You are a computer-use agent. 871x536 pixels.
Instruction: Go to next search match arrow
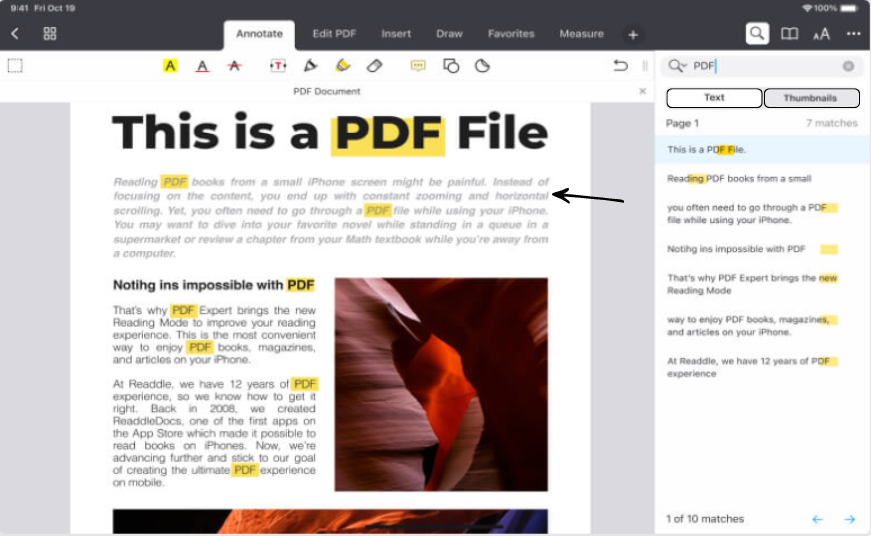(850, 519)
